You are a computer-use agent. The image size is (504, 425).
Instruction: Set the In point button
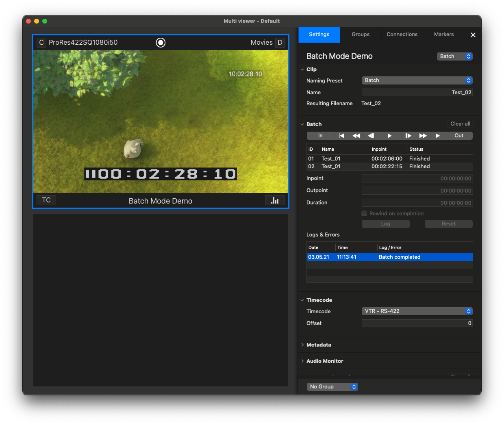coord(320,136)
